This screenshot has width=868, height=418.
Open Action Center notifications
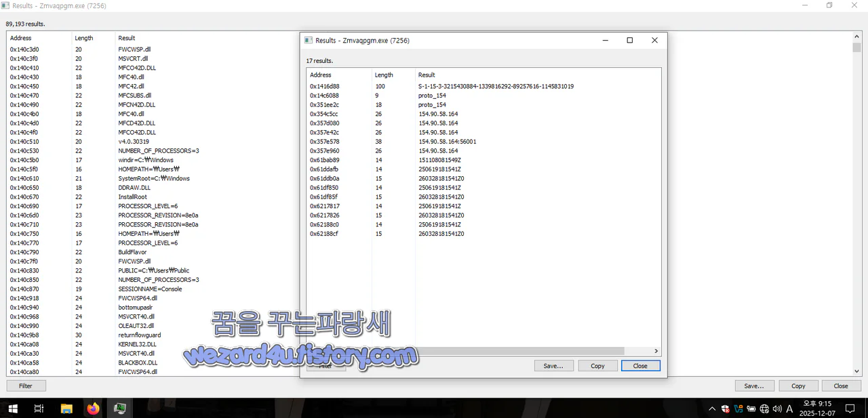pos(850,409)
